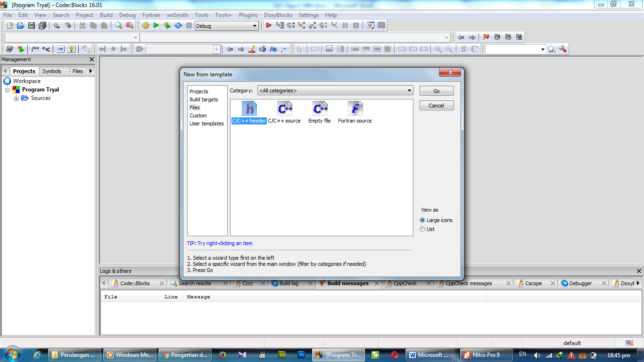Viewport: 644px width, 362px height.
Task: Open the Fortran menu
Action: pos(151,15)
